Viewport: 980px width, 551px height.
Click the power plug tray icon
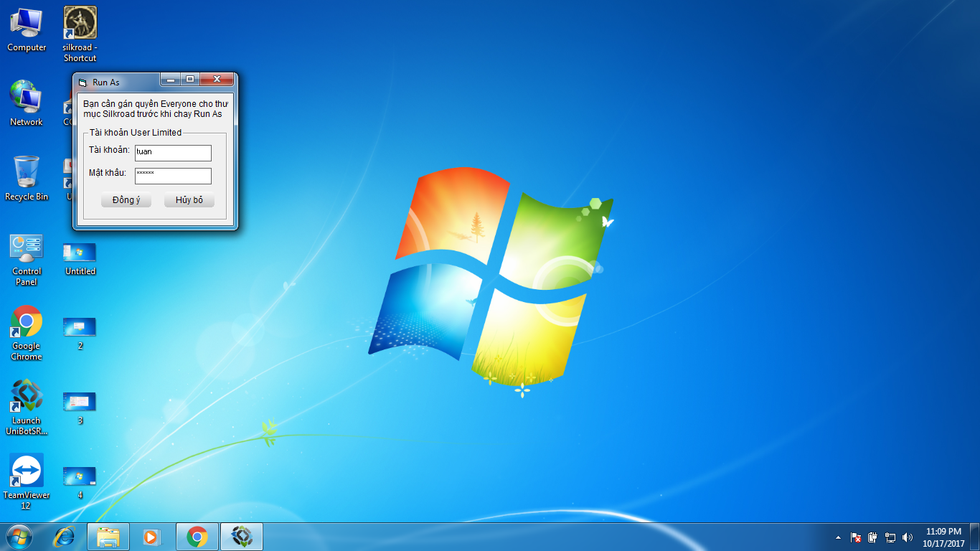click(873, 537)
